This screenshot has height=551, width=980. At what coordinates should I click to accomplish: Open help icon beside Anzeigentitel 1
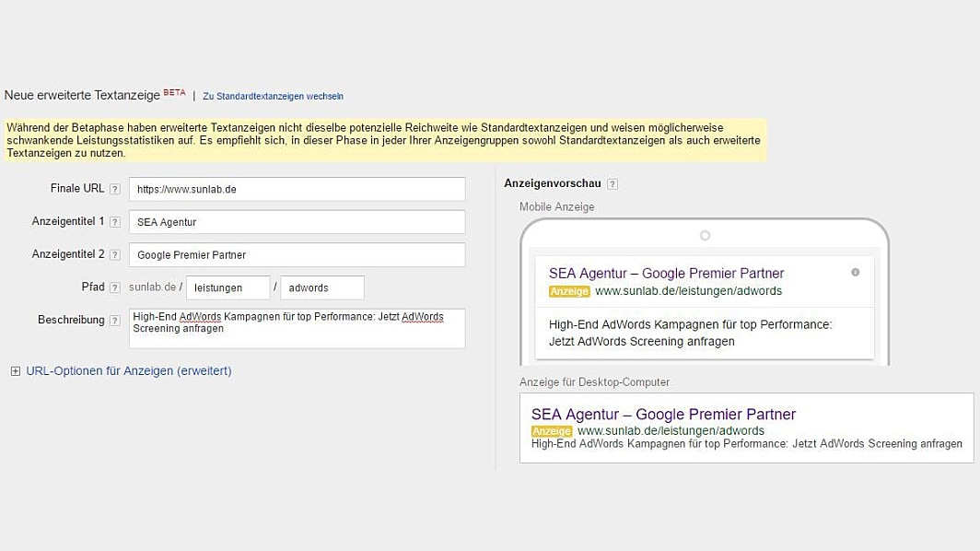pos(115,222)
